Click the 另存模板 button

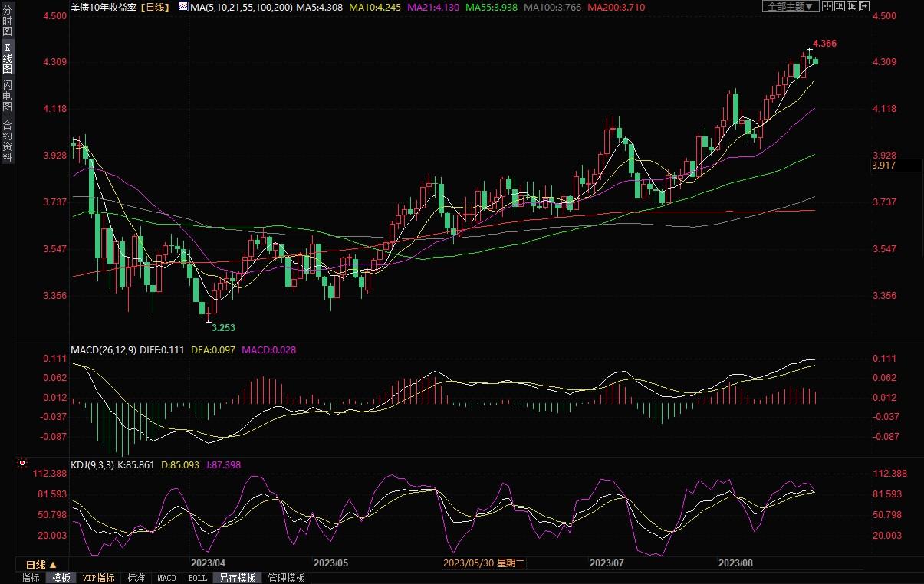tap(237, 578)
